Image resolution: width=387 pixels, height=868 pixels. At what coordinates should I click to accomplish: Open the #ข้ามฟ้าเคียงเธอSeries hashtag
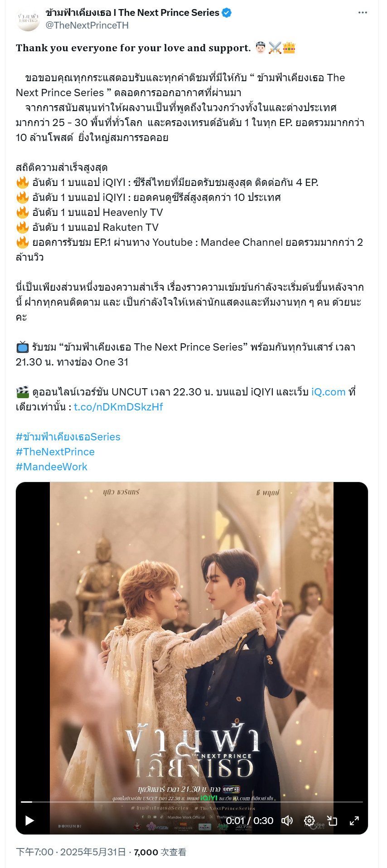(68, 437)
